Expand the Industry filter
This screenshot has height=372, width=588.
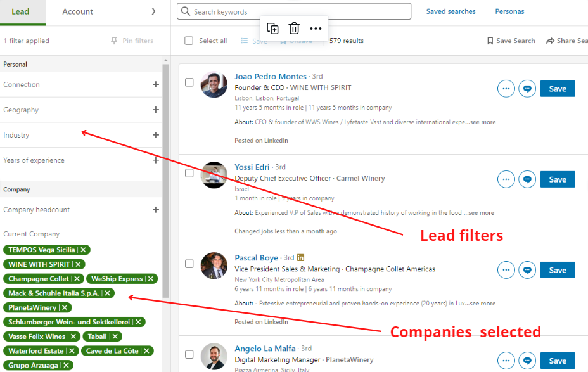click(x=155, y=135)
